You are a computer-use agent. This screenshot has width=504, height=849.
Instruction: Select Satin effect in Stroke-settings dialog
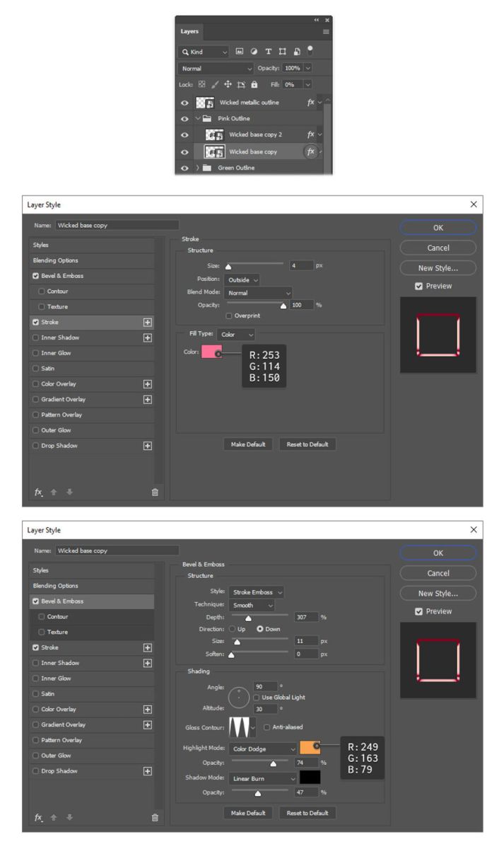pyautogui.click(x=91, y=369)
